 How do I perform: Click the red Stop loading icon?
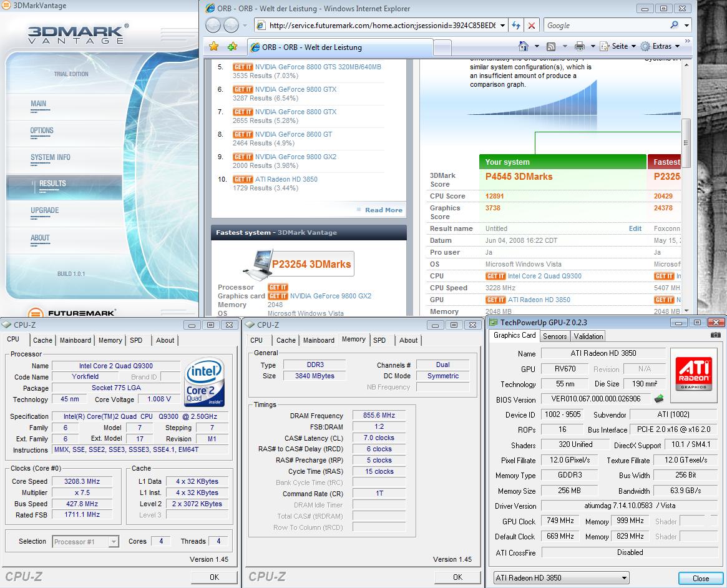tap(532, 26)
